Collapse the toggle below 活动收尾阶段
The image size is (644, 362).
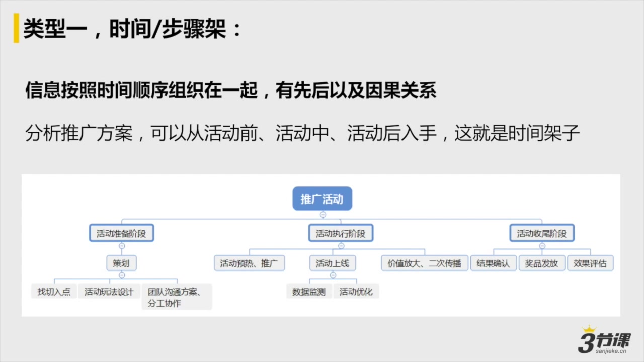tap(542, 246)
